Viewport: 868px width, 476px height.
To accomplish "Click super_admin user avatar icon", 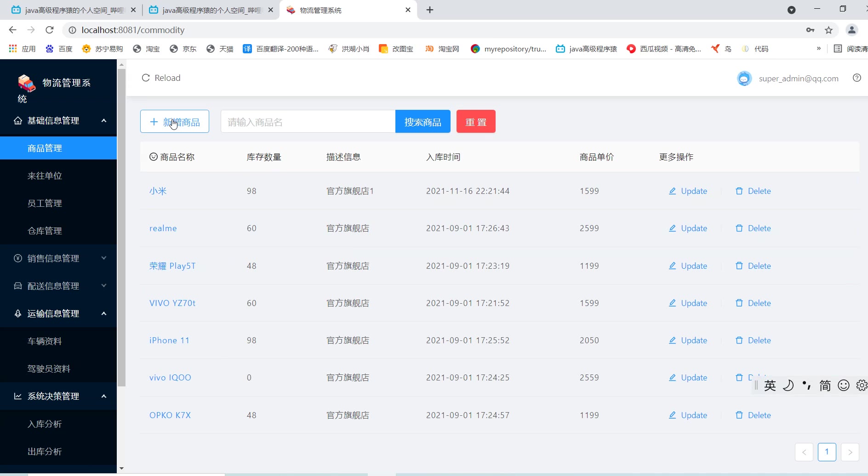I will [x=744, y=79].
